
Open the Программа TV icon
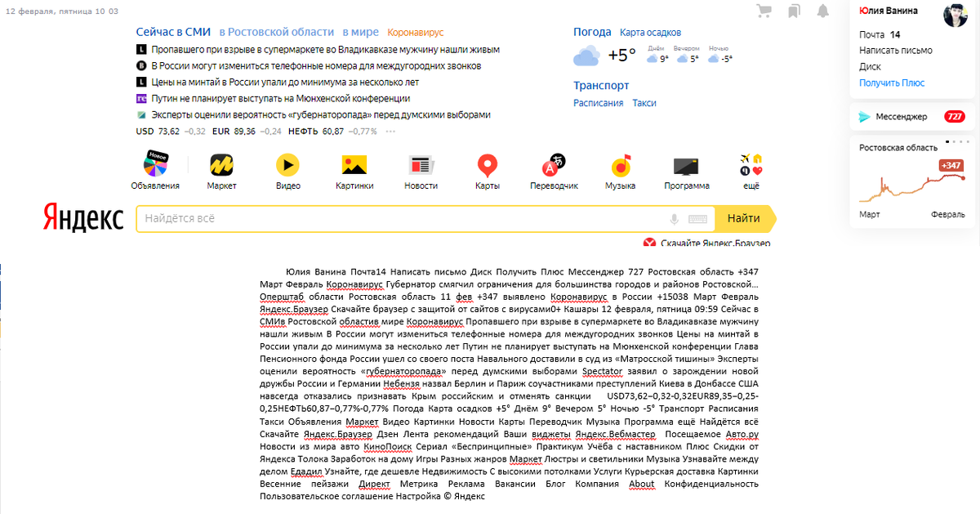click(x=686, y=166)
